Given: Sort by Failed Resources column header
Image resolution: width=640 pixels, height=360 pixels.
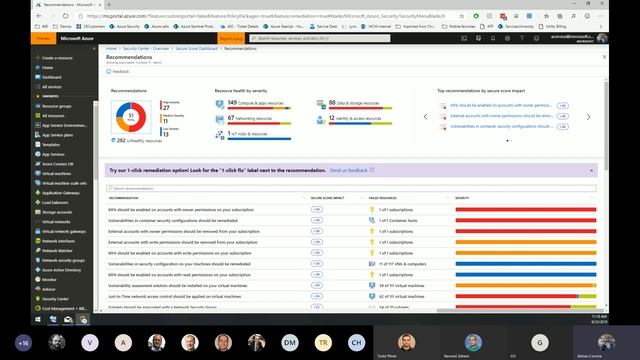Looking at the screenshot, I should click(x=382, y=198).
